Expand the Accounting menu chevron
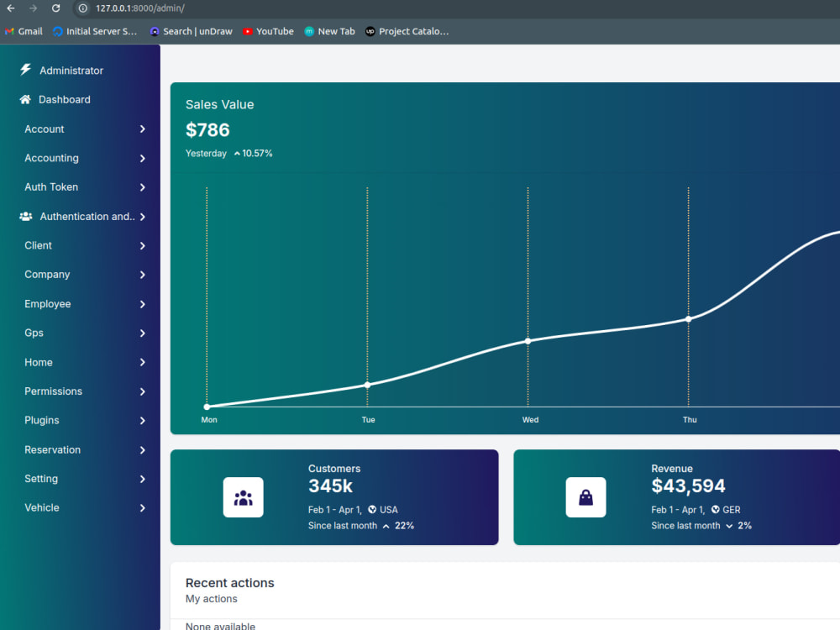Viewport: 840px width, 630px height. (143, 158)
